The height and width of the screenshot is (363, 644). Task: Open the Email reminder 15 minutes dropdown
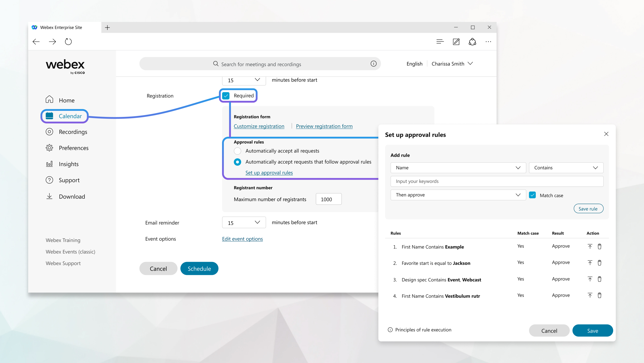(x=244, y=222)
